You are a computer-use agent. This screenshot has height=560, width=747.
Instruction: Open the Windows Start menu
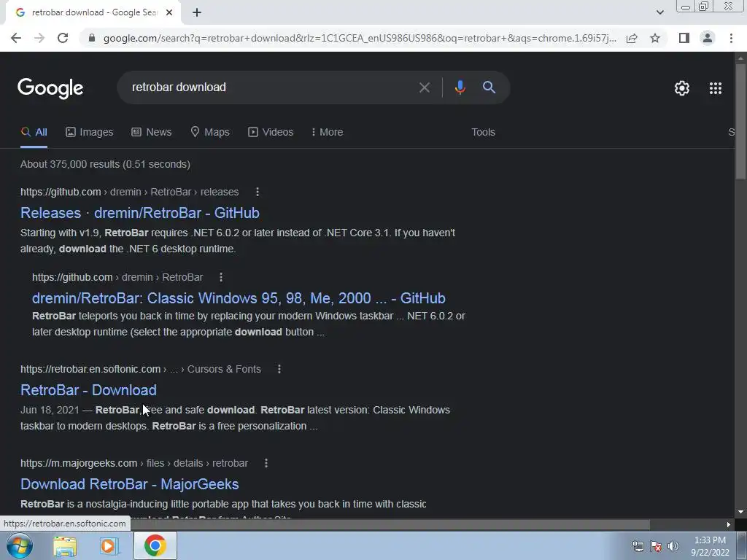click(20, 545)
